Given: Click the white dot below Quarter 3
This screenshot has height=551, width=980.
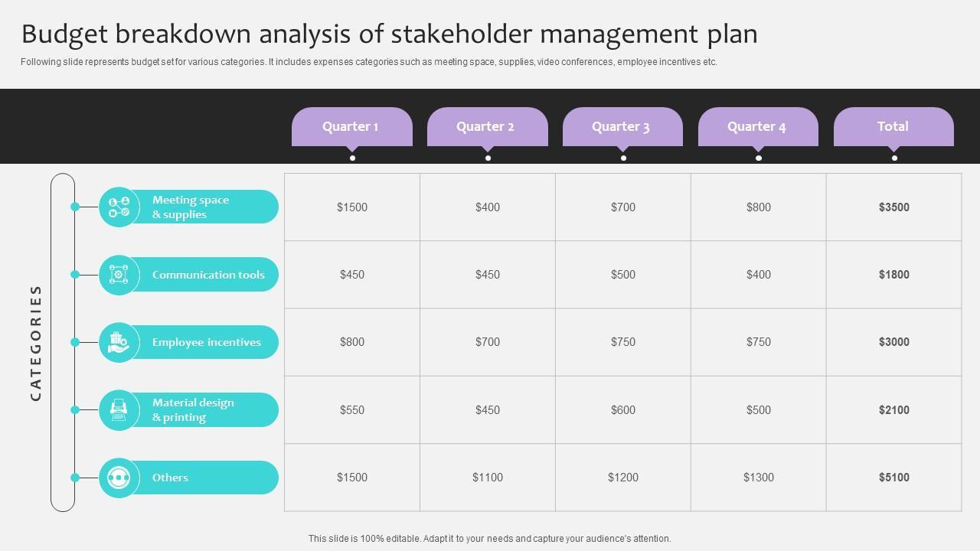Looking at the screenshot, I should tap(623, 158).
